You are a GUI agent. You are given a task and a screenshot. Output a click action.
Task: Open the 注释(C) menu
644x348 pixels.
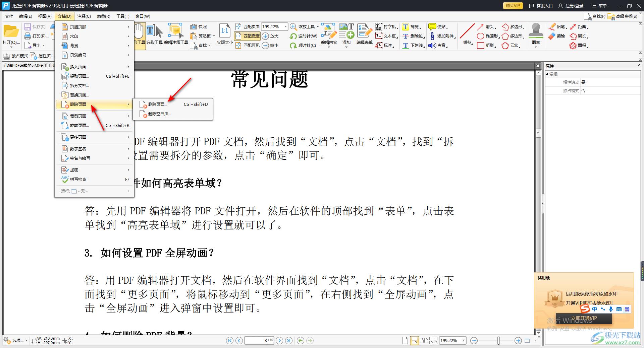pyautogui.click(x=84, y=16)
